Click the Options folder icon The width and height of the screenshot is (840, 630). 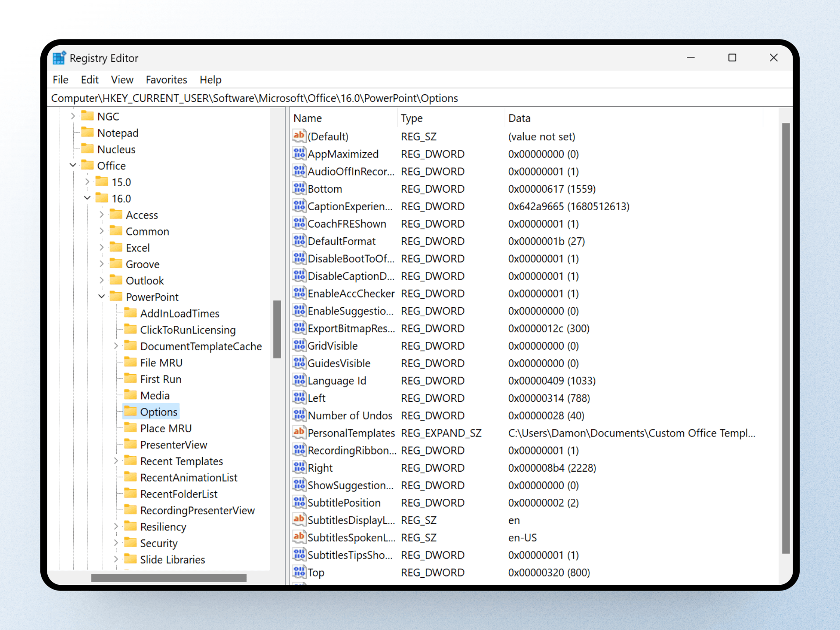131,411
